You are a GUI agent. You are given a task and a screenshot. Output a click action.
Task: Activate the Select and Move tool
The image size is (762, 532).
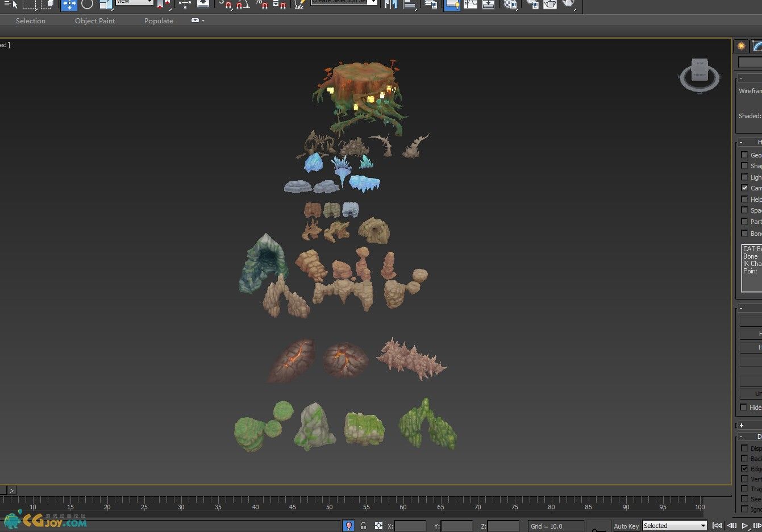point(69,5)
